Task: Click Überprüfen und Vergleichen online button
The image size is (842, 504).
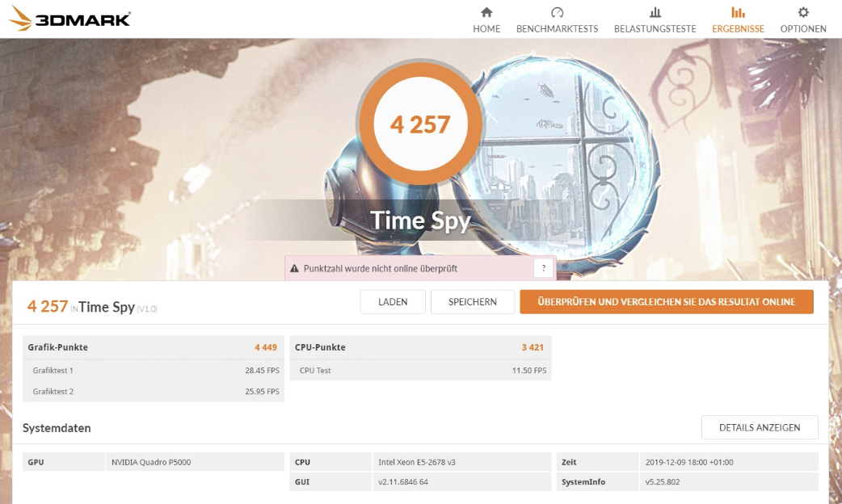Action: point(667,302)
